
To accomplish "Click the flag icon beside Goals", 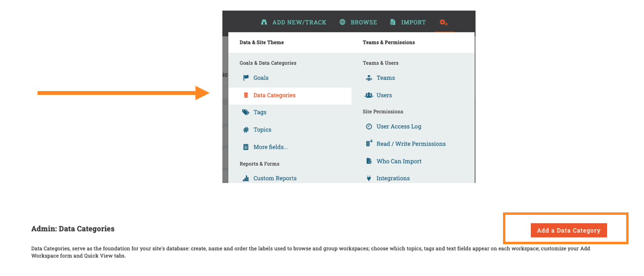I will pyautogui.click(x=246, y=78).
